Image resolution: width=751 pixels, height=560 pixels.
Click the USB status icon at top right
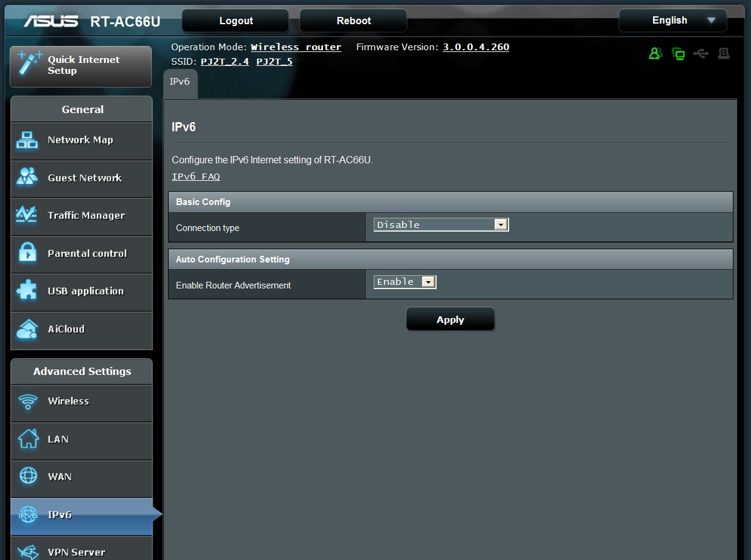tap(701, 54)
